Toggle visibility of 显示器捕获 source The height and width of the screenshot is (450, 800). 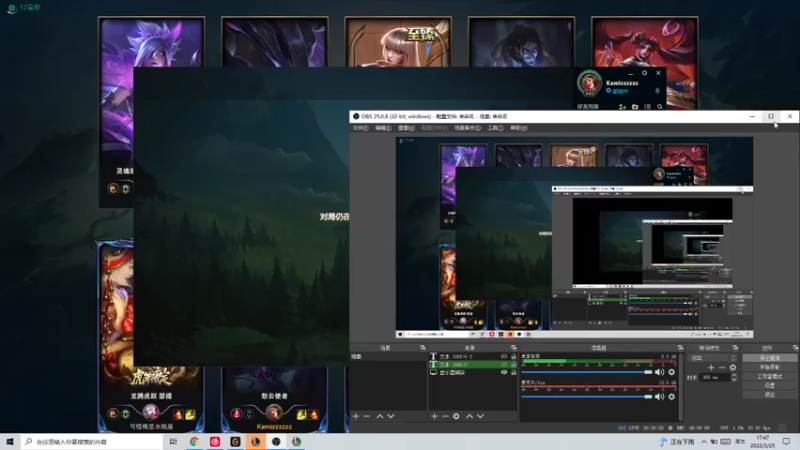click(504, 372)
